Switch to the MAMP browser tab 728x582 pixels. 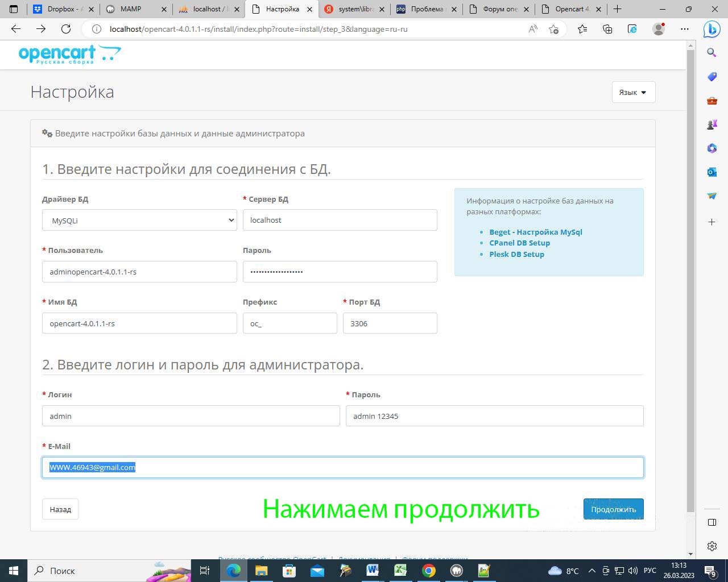click(x=136, y=9)
